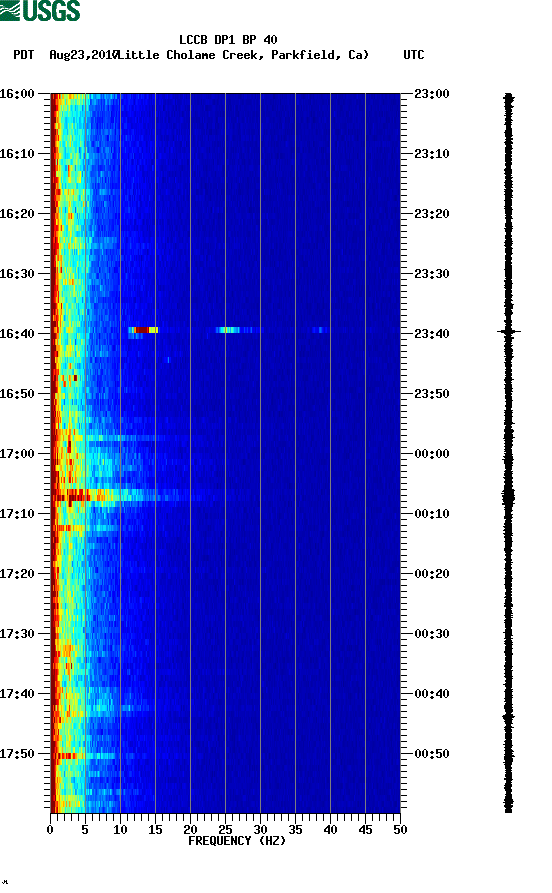Select the title text 'LCCB DP1 BP 40'

tap(228, 40)
